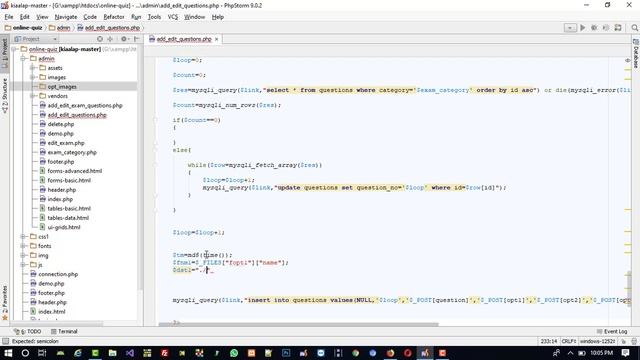Click the Collapse All icon in Project panel
Image resolution: width=640 pixels, height=360 pixels.
[110, 39]
